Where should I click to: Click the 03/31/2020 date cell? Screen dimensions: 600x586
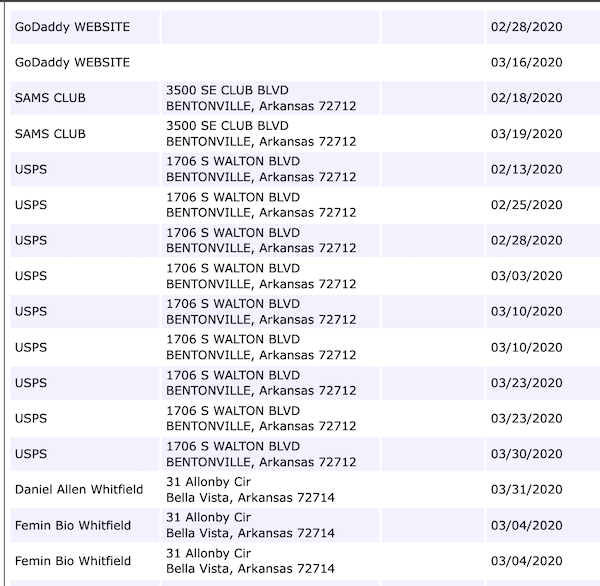click(527, 490)
